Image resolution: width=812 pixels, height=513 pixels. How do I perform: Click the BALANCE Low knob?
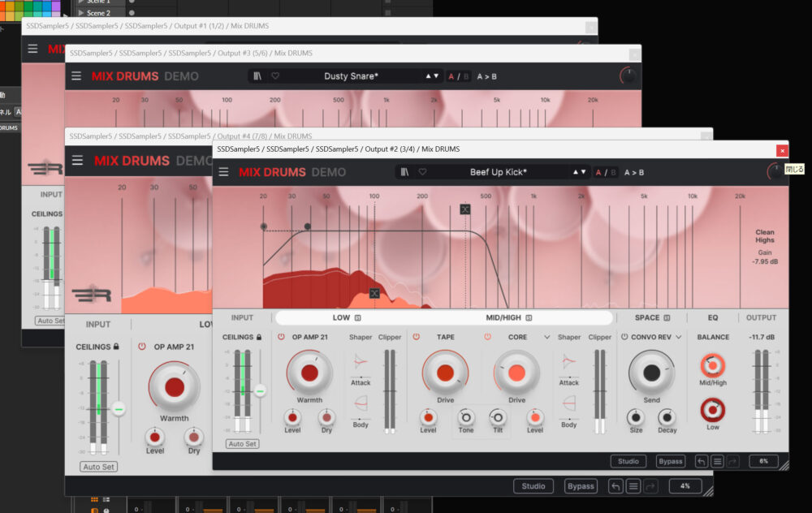click(713, 410)
